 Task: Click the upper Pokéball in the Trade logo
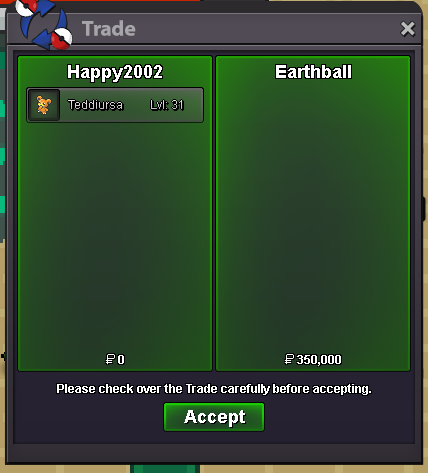pyautogui.click(x=25, y=7)
